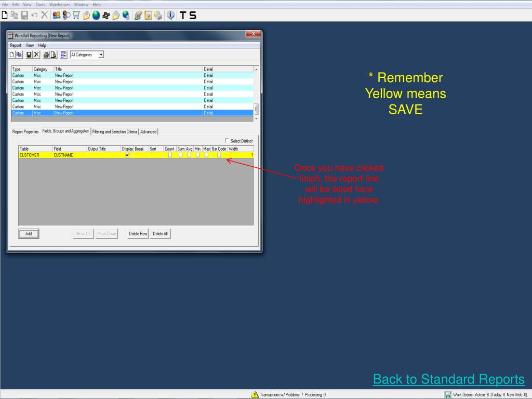Screen dimensions: 532x399
Task: Click report list scroll up arrow
Action: click(256, 69)
